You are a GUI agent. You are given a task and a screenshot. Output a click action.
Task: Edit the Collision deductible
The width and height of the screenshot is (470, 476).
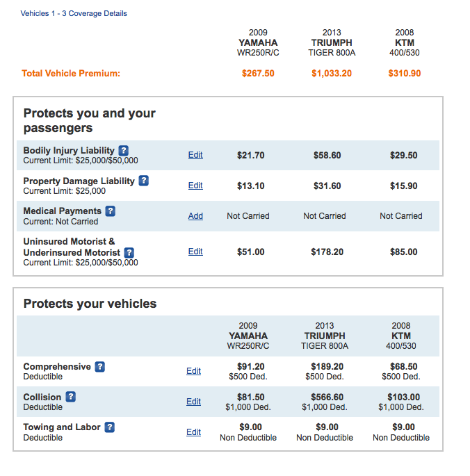(193, 402)
